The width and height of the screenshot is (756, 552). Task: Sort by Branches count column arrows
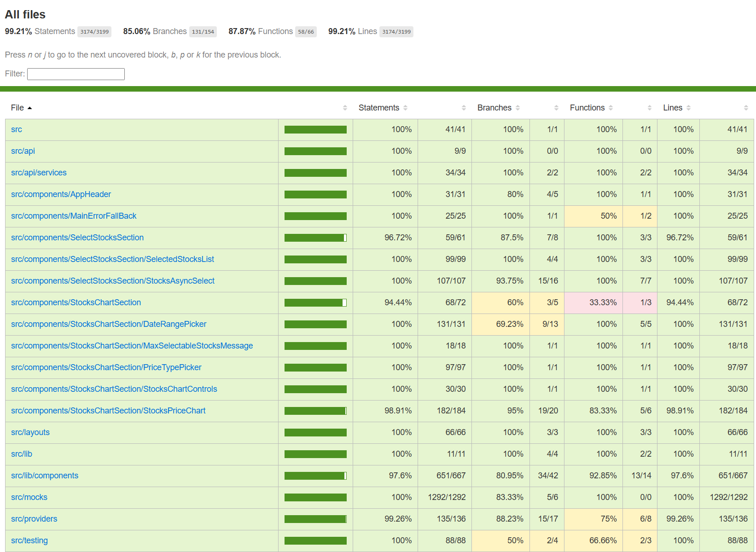pyautogui.click(x=556, y=108)
